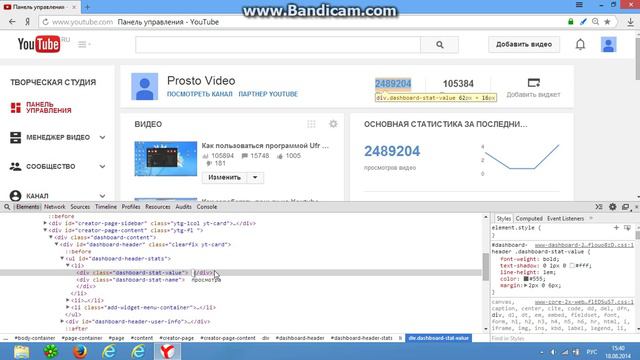
Task: Open ICQ green flower taskbar icon
Action: pos(51,351)
